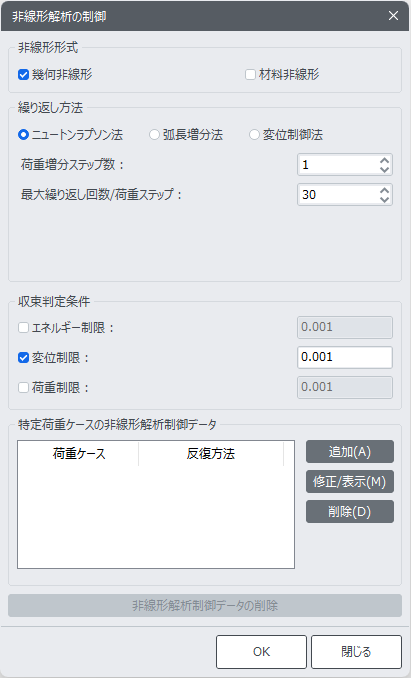Click the 荷重増分ステップ数 number field
411x678 pixels.
(338, 165)
